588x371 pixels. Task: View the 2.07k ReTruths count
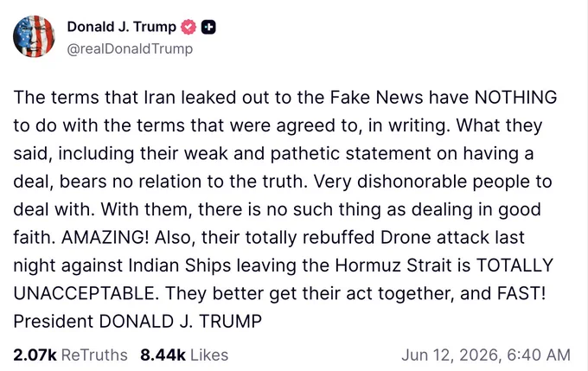coord(35,355)
